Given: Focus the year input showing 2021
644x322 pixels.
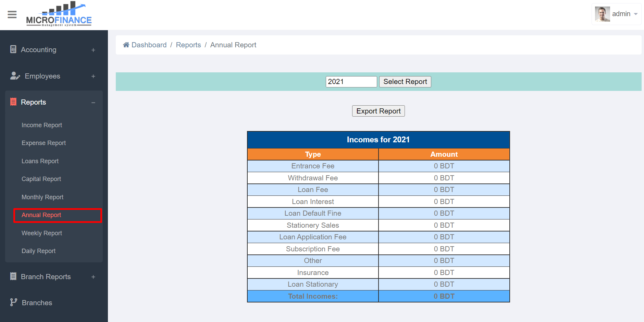Looking at the screenshot, I should [x=351, y=82].
